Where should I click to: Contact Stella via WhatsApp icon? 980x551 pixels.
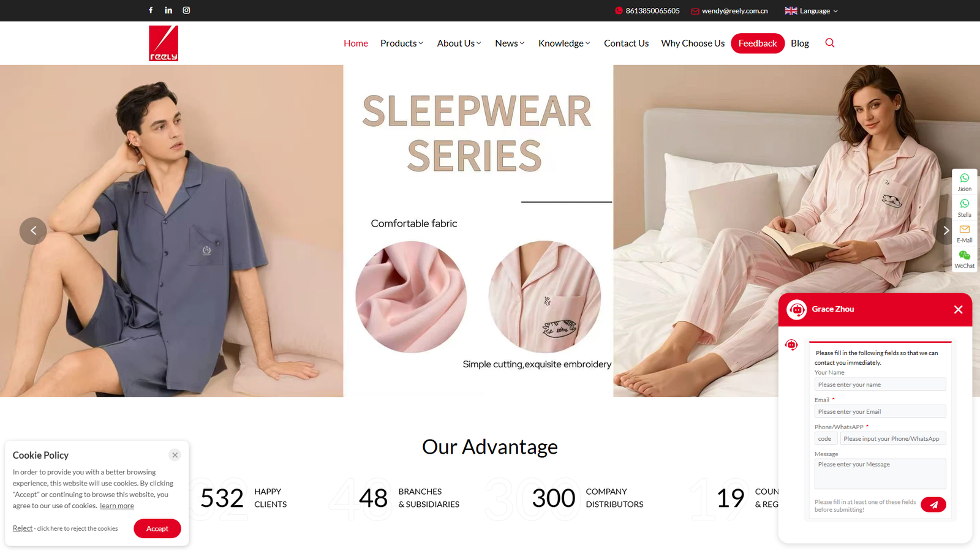[x=965, y=208]
